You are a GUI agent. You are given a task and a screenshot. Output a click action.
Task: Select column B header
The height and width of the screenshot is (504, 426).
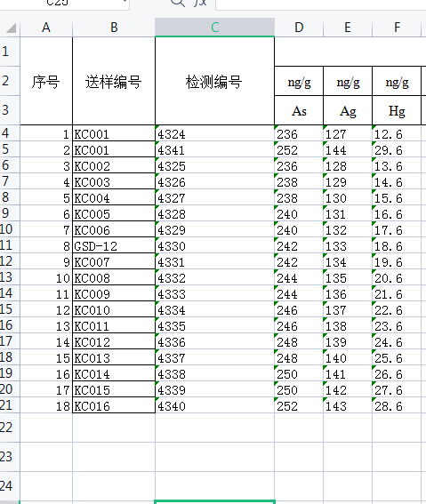pyautogui.click(x=114, y=28)
